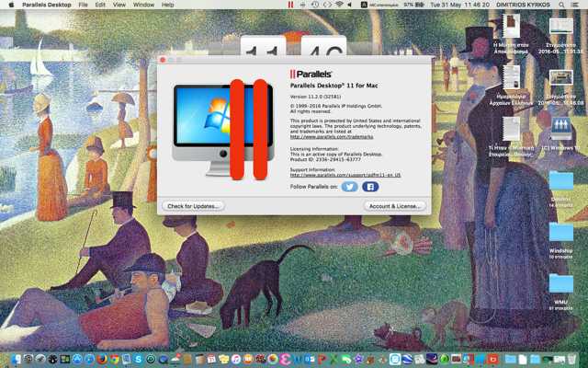Image resolution: width=588 pixels, height=368 pixels.
Task: Open PowerPoint red P icon in Dock
Action: coord(322,359)
